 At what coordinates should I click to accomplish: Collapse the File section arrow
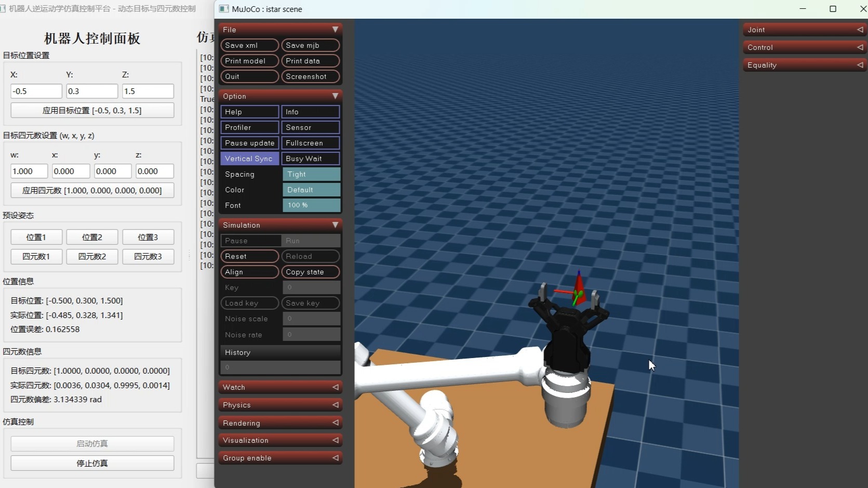(335, 30)
